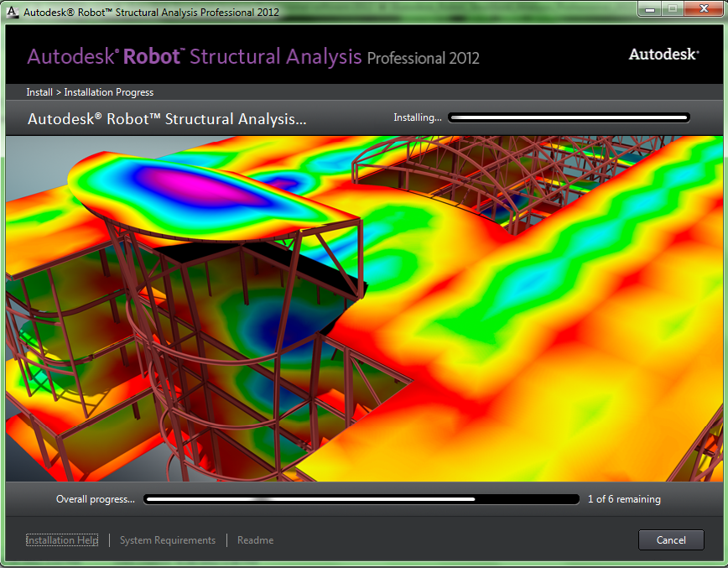This screenshot has width=728, height=568.
Task: Click the Installing progress bar
Action: tap(569, 117)
